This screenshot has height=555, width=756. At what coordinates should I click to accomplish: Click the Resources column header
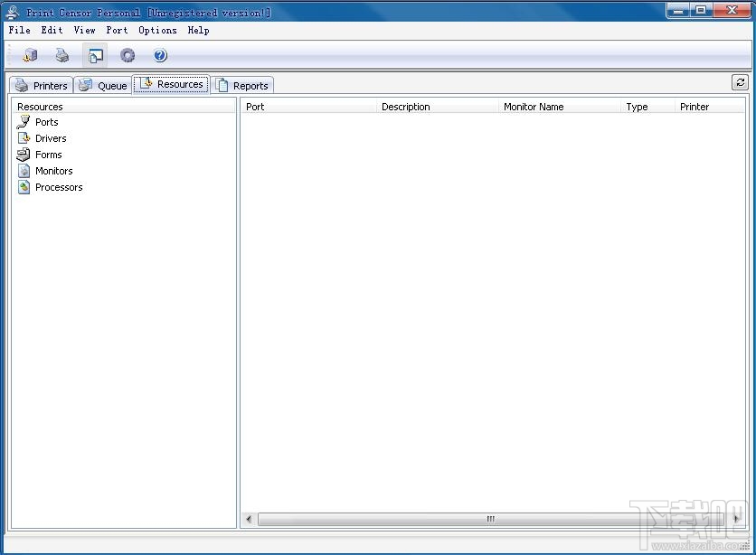click(x=123, y=107)
